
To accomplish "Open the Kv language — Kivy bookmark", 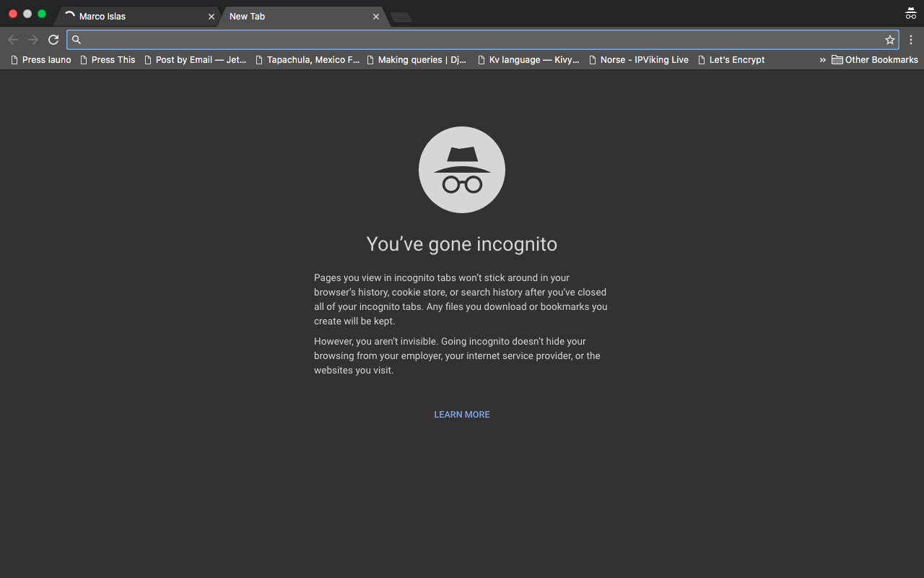I will (528, 60).
